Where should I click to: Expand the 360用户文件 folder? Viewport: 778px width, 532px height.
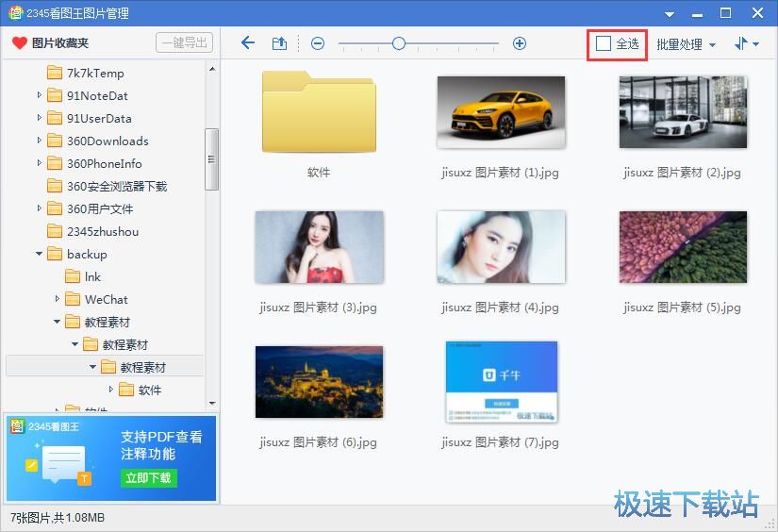click(40, 208)
